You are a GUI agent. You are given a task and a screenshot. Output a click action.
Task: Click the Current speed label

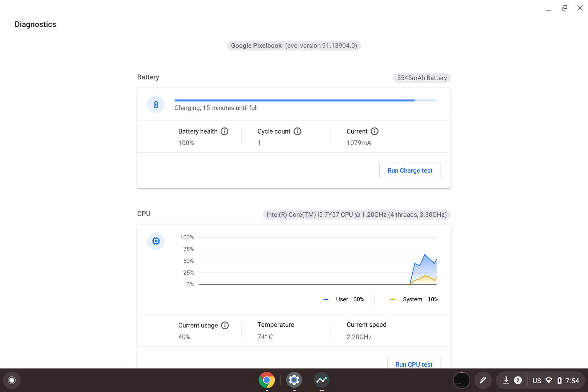point(367,325)
